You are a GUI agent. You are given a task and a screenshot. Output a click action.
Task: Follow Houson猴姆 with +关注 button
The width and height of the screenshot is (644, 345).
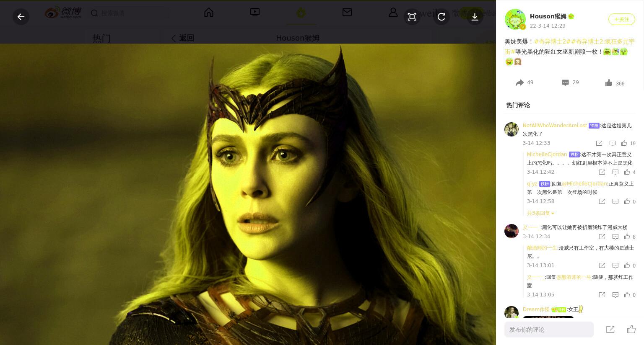(x=622, y=19)
